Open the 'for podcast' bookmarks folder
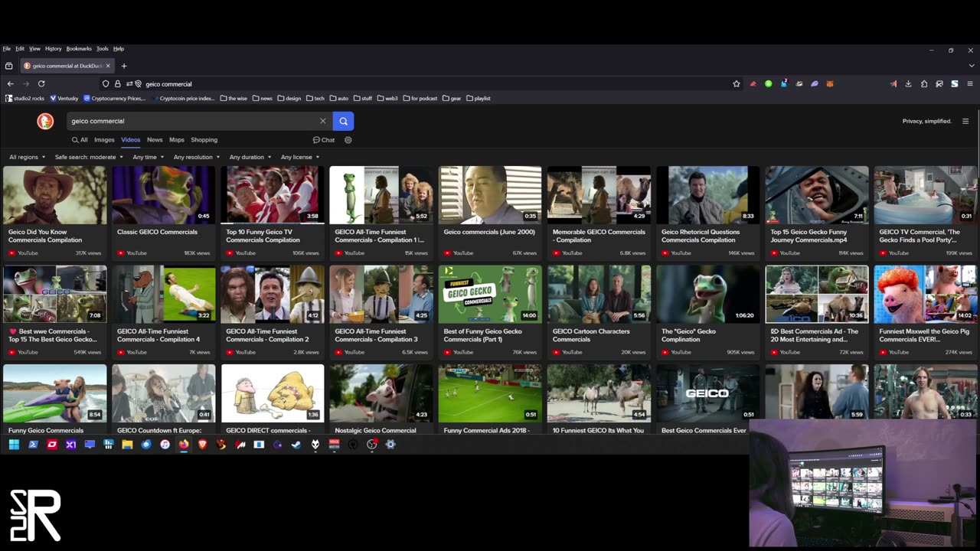This screenshot has height=551, width=980. point(420,98)
